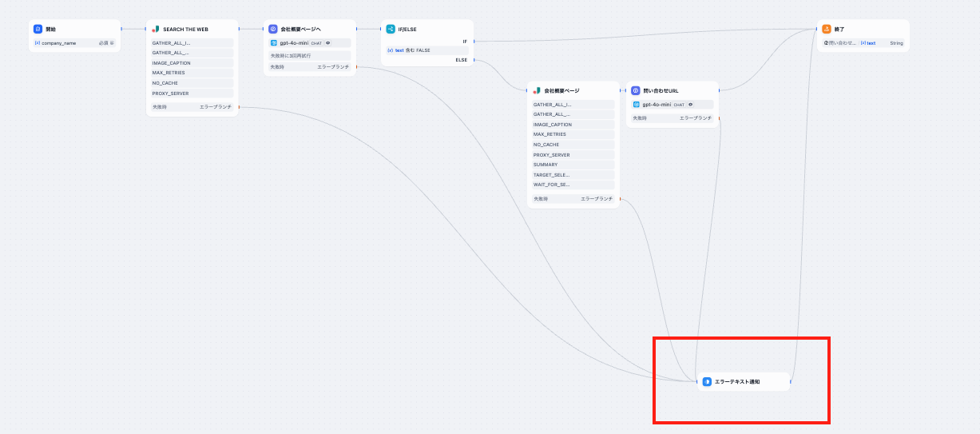
Task: Click the ELSE branch output handle
Action: click(474, 59)
